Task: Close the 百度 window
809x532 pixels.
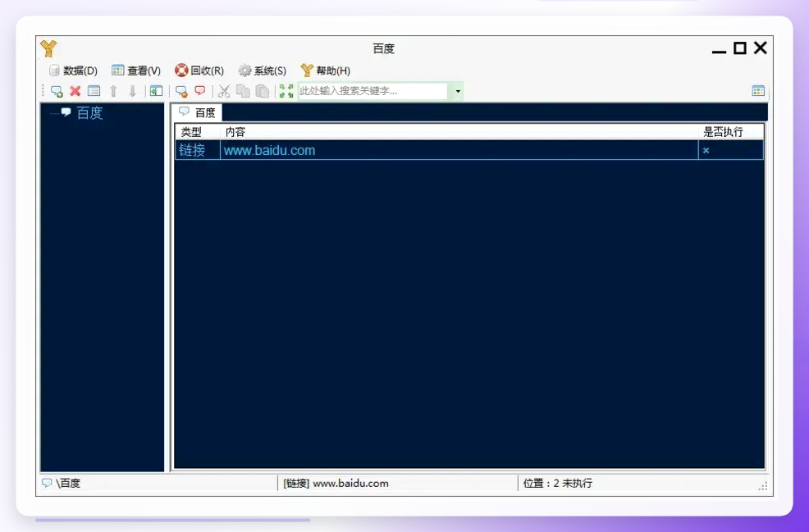Action: pyautogui.click(x=760, y=48)
